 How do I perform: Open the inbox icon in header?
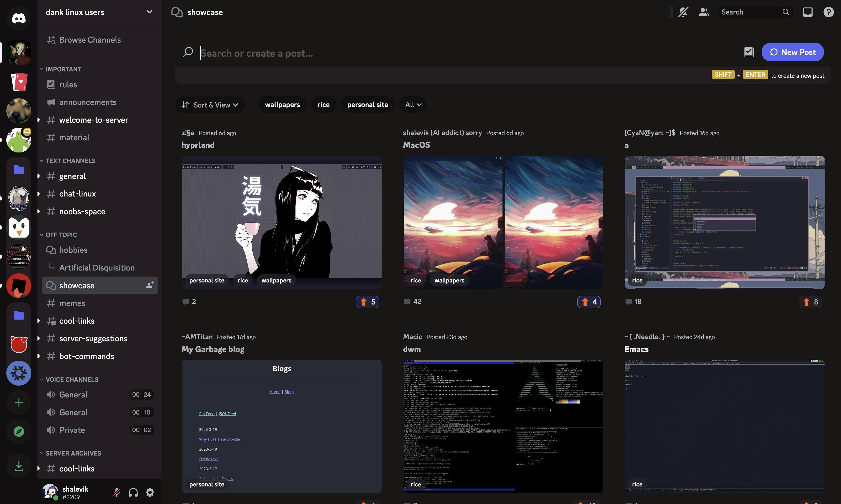(x=808, y=12)
